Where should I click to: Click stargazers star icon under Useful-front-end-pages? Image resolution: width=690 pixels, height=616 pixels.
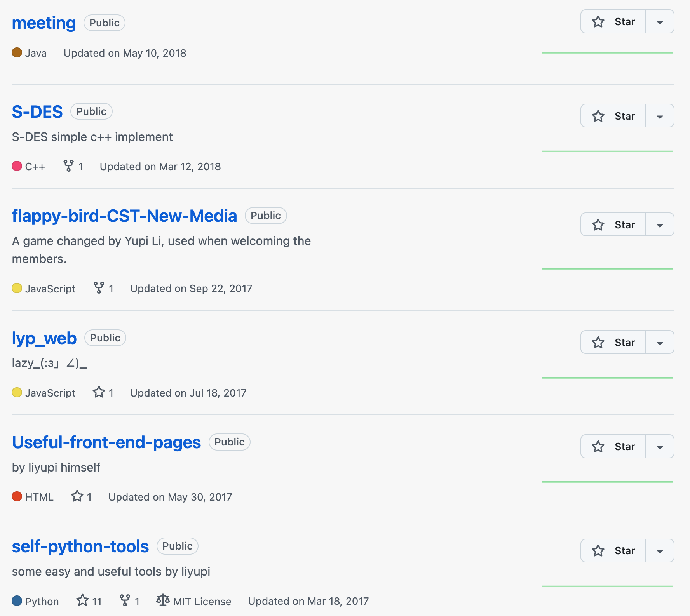pos(77,496)
